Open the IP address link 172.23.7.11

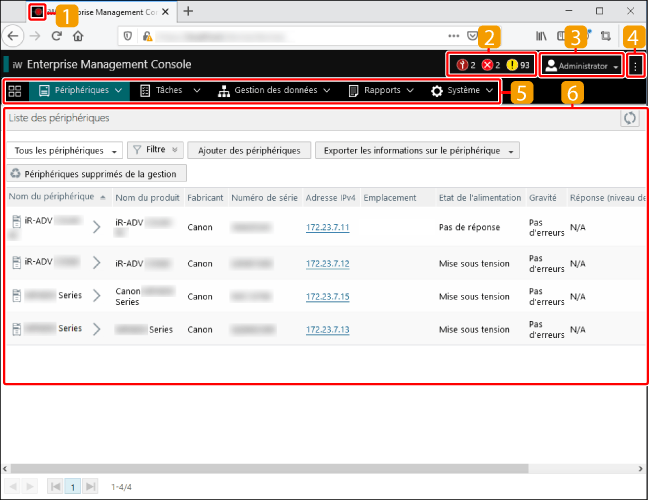(x=327, y=228)
